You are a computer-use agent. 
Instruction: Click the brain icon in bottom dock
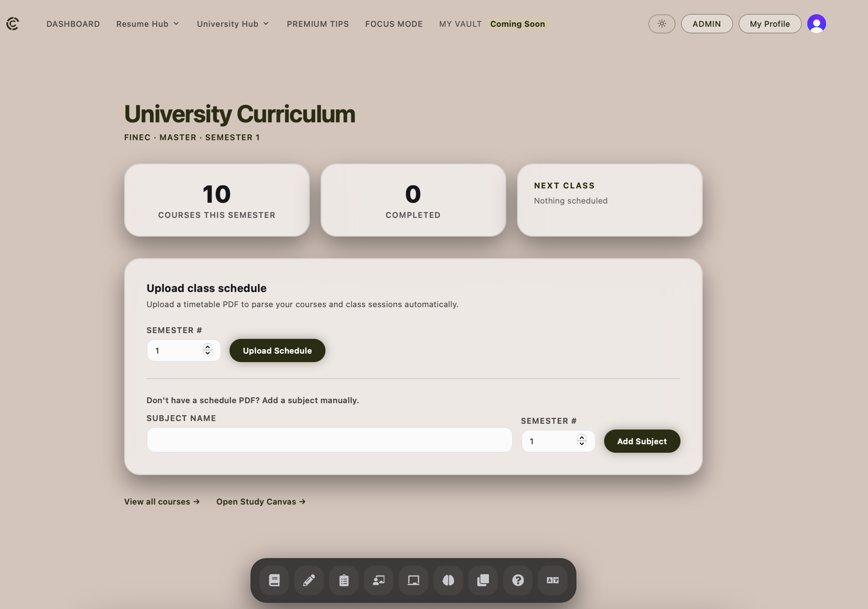[448, 580]
